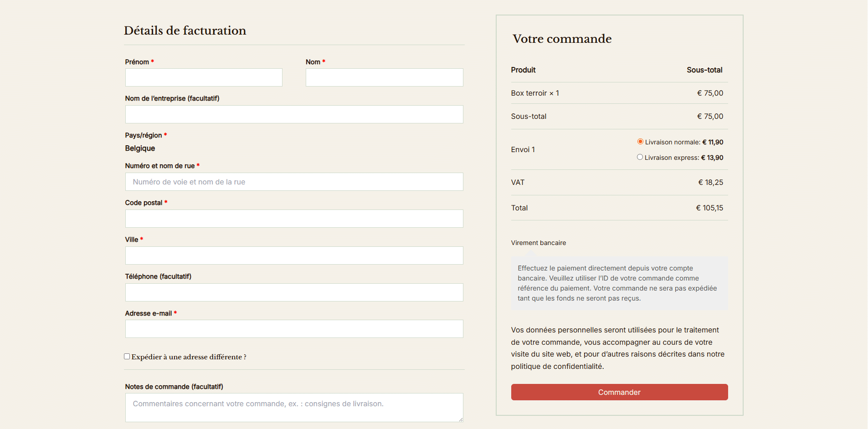
Task: Select Livraison express shipping option
Action: coord(640,157)
